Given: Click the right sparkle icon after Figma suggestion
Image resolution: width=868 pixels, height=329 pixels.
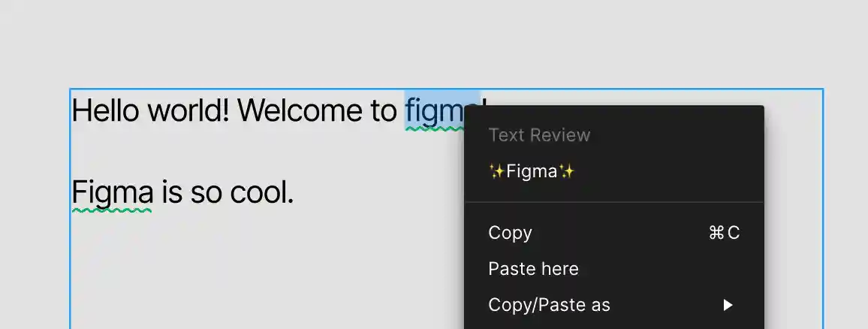Looking at the screenshot, I should pyautogui.click(x=568, y=171).
